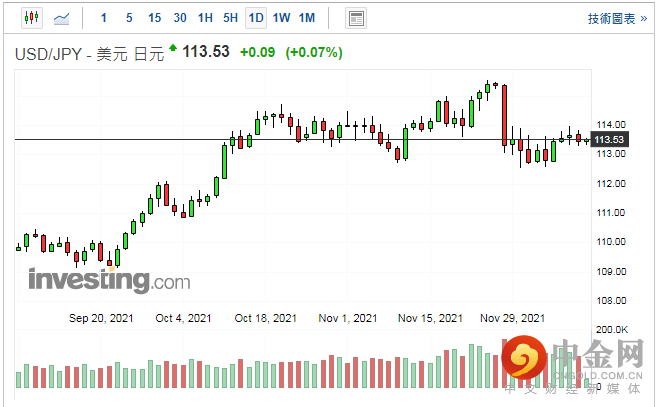Click the 114.00 price axis label
This screenshot has width=658, height=407.
pos(611,125)
